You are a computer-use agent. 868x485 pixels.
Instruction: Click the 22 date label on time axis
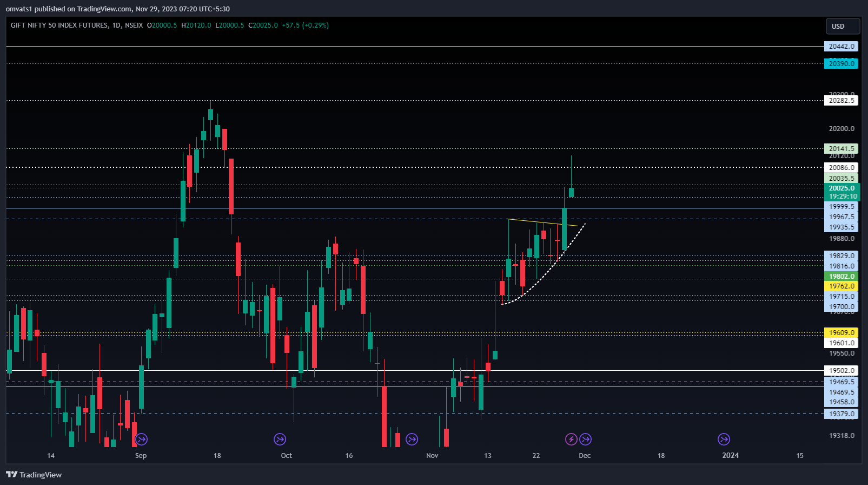coord(536,456)
